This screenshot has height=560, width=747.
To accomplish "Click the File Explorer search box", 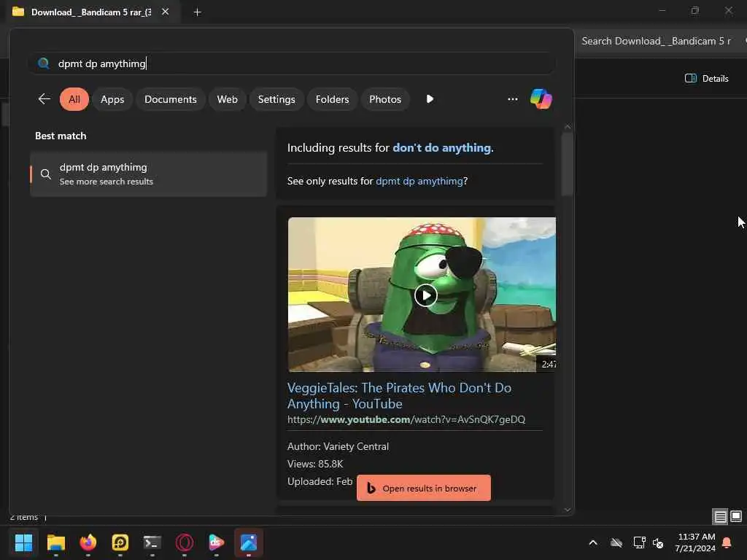I will (662, 41).
